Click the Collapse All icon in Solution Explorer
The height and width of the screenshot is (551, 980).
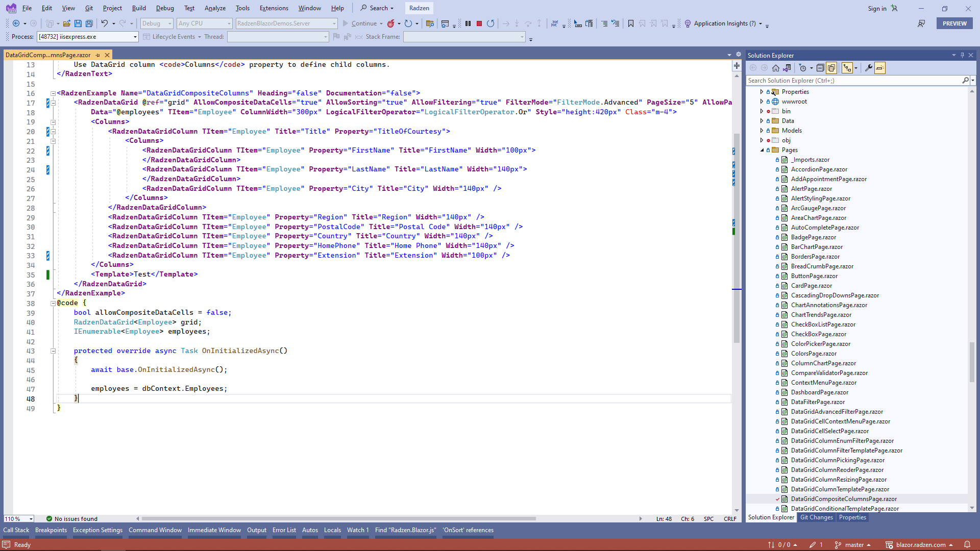tap(820, 68)
